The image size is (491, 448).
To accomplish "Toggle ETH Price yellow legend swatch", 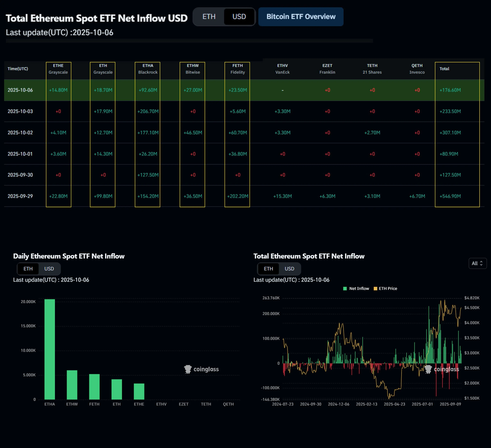I will 375,289.
